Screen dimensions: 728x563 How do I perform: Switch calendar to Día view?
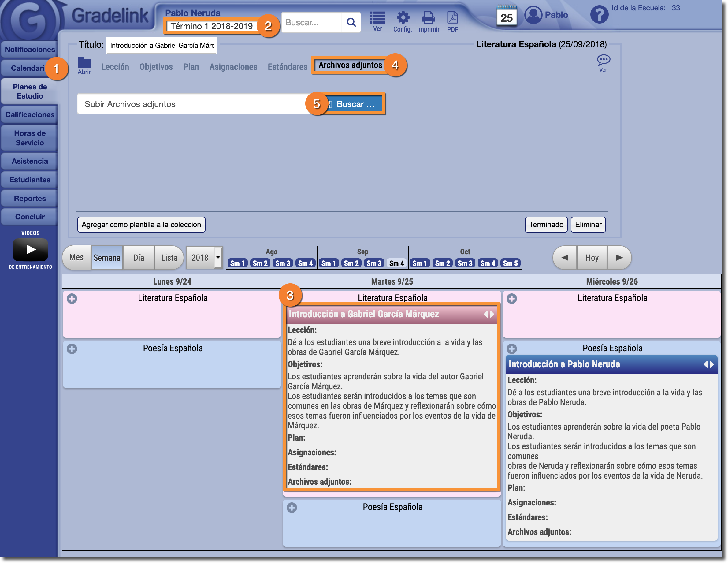139,258
